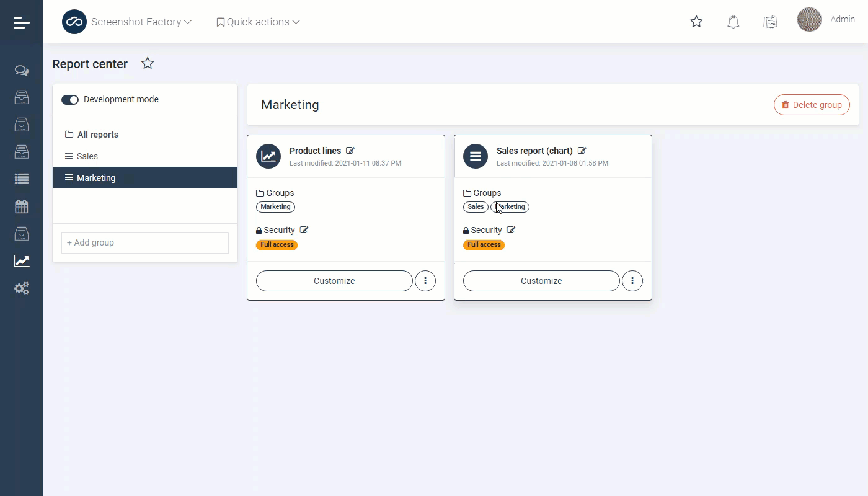Edit security of Sales report (chart)
Screen dimensions: 868x496
click(x=511, y=230)
